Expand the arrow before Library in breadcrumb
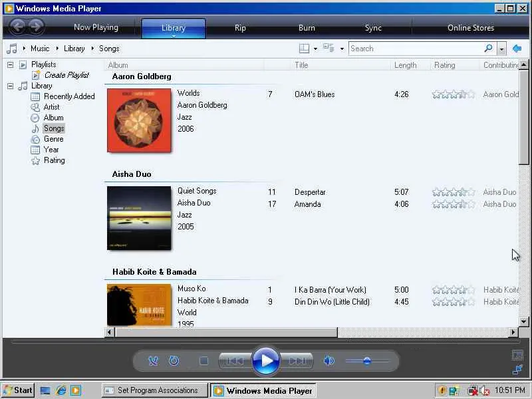This screenshot has width=532, height=399. pos(57,48)
